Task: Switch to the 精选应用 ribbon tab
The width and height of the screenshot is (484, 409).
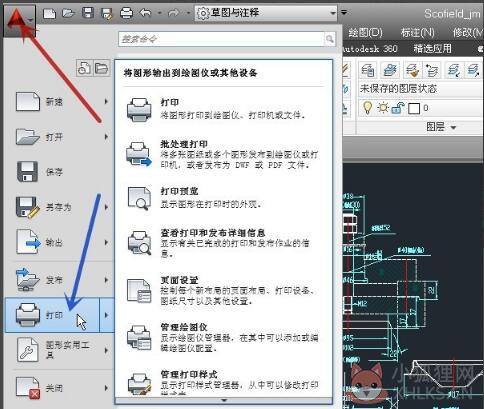Action: [432, 49]
